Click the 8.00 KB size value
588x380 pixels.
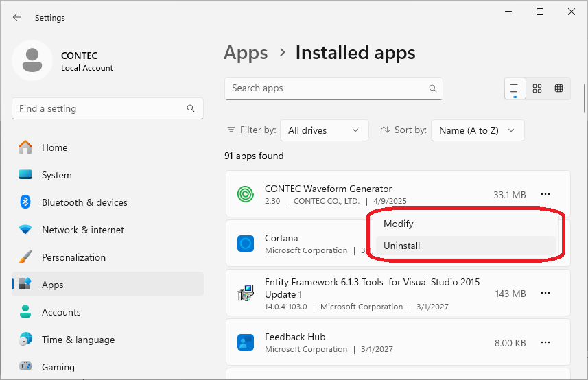pyautogui.click(x=510, y=343)
